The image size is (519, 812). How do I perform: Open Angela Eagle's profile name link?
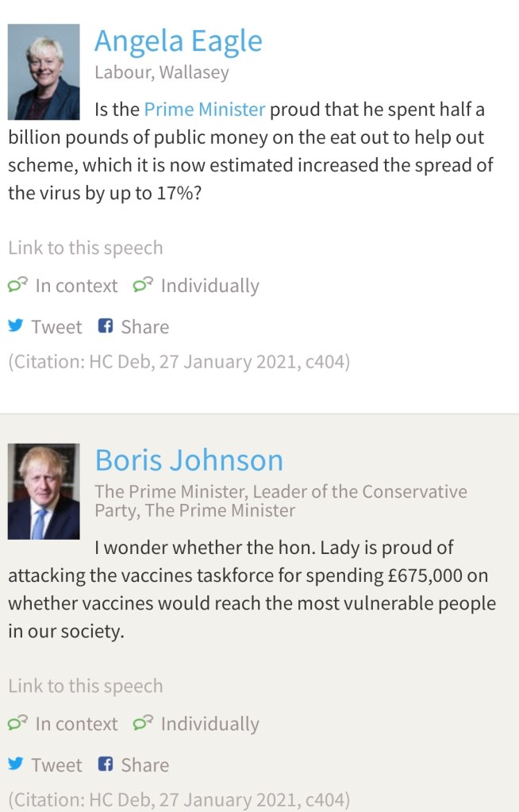[x=178, y=41]
